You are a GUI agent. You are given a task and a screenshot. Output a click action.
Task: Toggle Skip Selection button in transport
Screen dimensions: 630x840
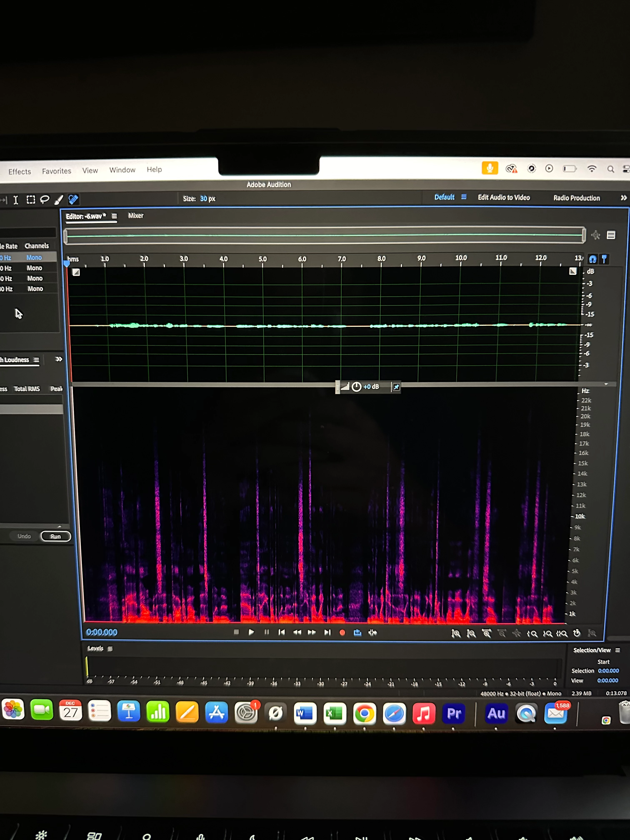coord(372,633)
